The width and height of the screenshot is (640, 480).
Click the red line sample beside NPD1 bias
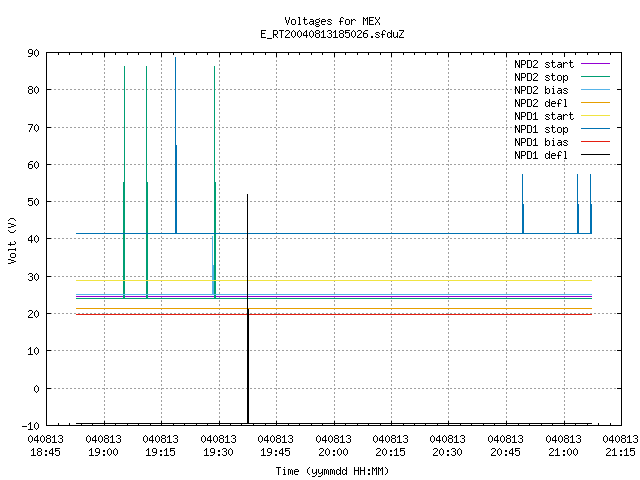click(595, 142)
